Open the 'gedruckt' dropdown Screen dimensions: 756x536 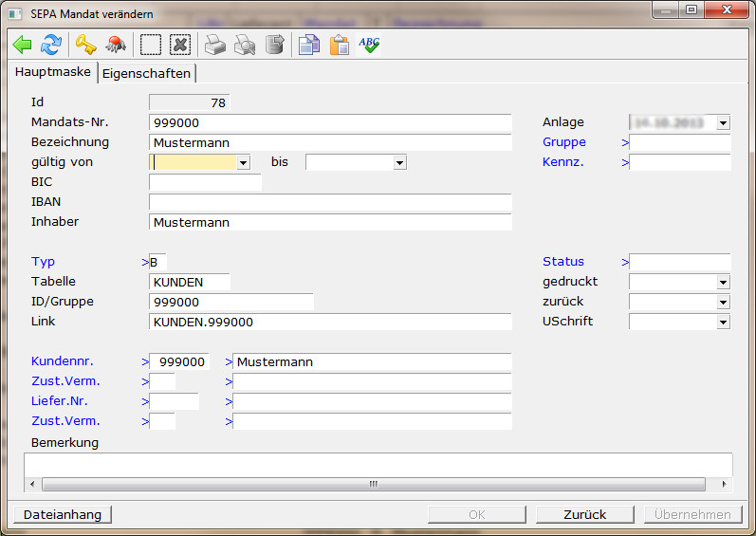723,282
